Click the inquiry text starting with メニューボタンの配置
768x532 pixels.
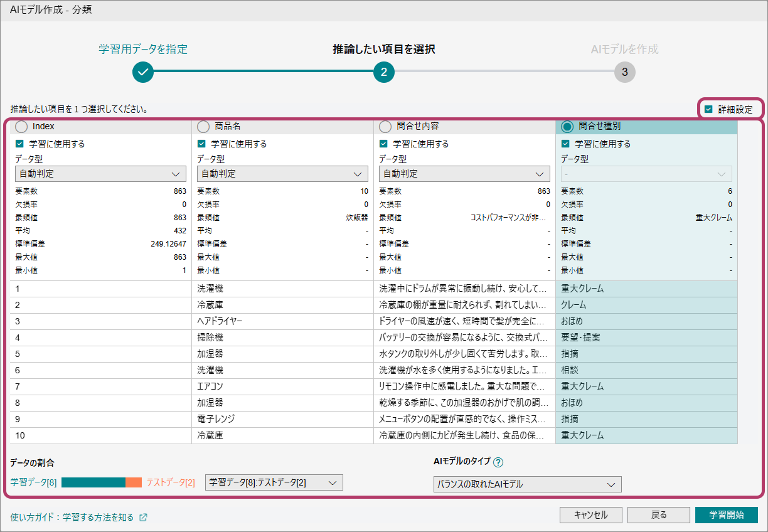pos(464,419)
